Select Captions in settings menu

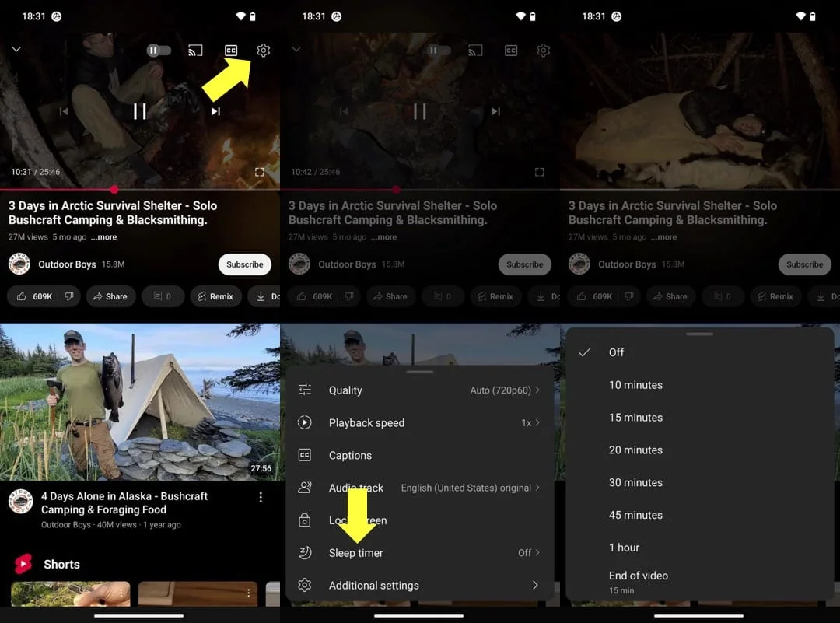419,455
